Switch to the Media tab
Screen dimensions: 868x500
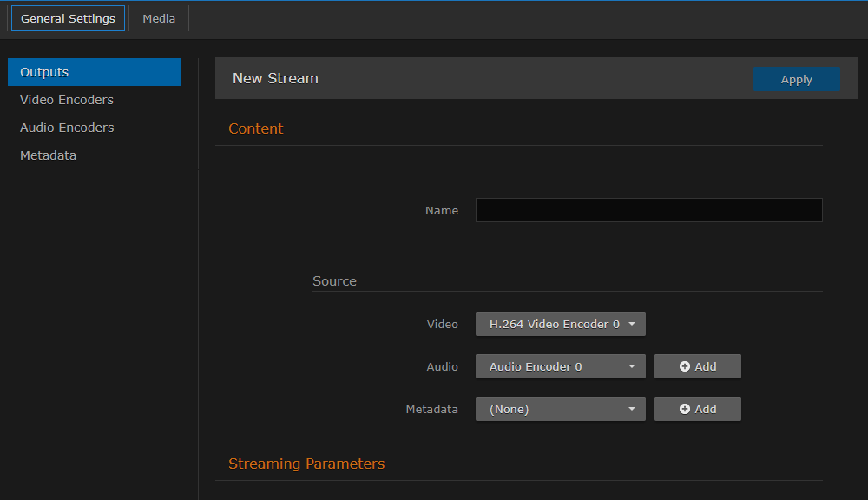click(x=158, y=17)
